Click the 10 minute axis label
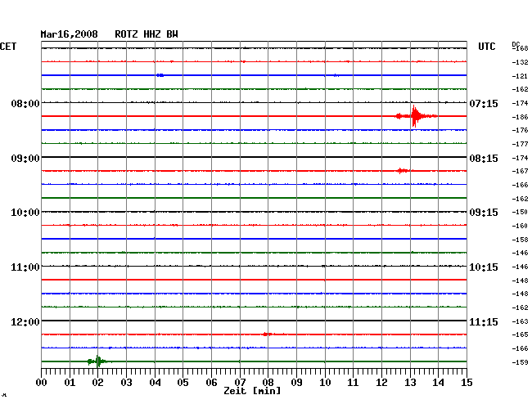The image size is (532, 404). (x=325, y=383)
